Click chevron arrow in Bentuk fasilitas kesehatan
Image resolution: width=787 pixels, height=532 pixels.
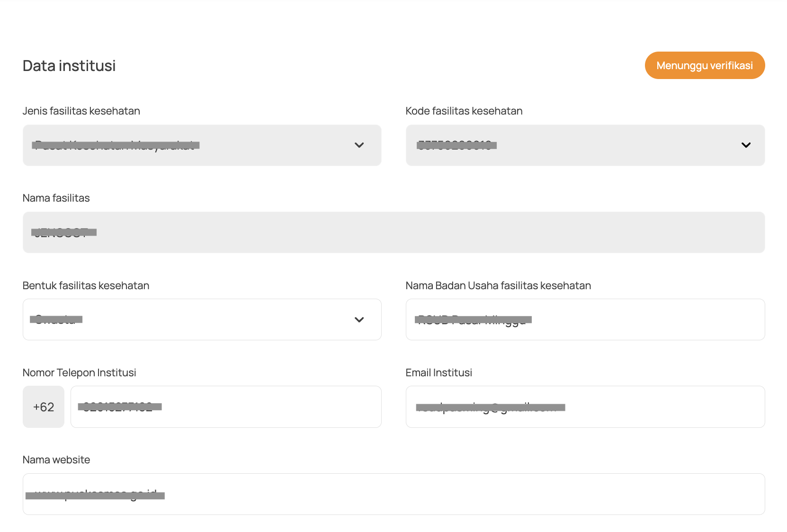point(359,319)
